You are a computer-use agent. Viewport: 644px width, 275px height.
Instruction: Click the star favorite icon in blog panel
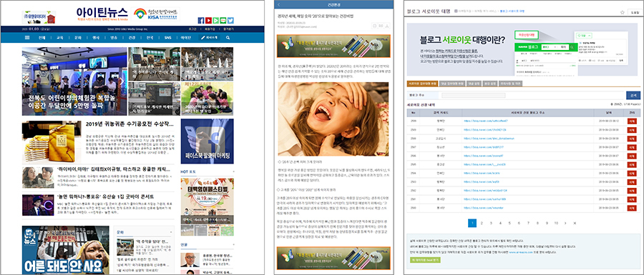pos(623,12)
